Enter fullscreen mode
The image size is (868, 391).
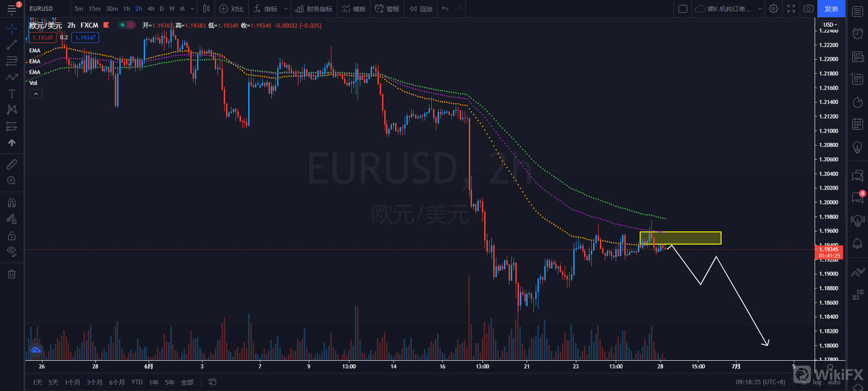(x=791, y=9)
